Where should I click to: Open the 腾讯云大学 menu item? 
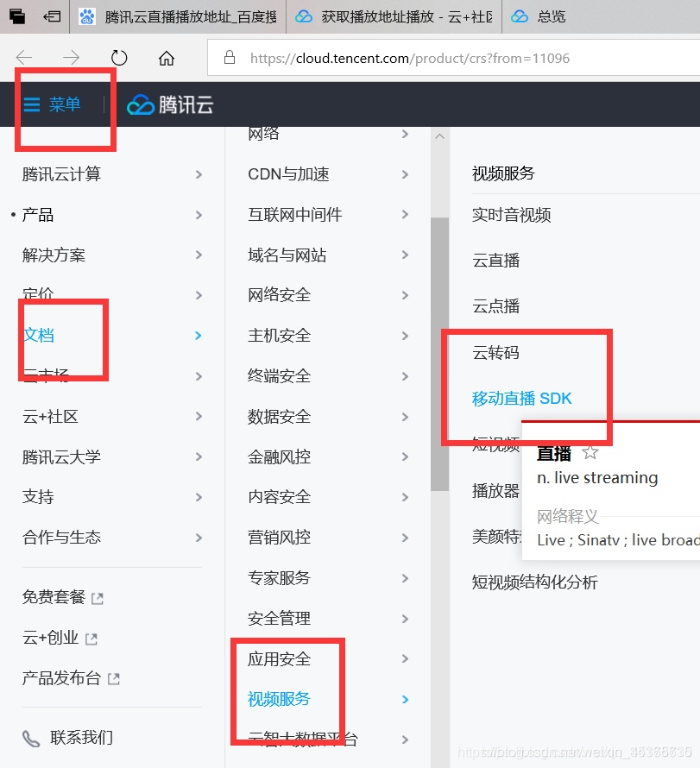tap(62, 457)
